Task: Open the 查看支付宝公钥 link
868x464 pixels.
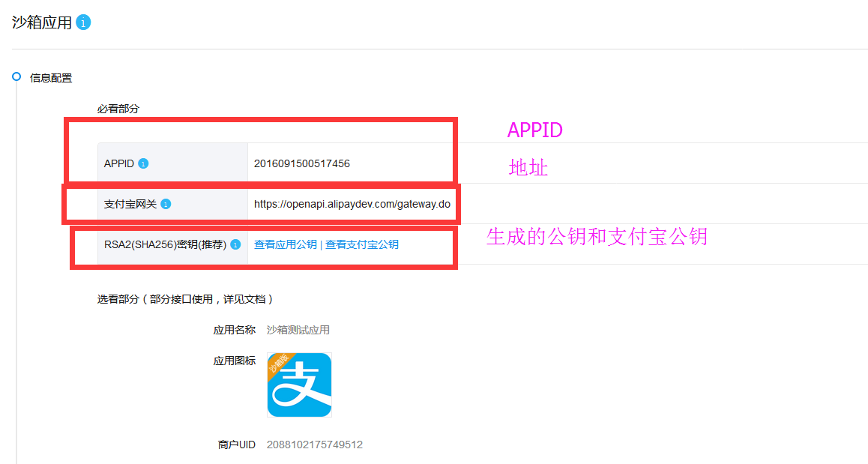Action: (361, 244)
